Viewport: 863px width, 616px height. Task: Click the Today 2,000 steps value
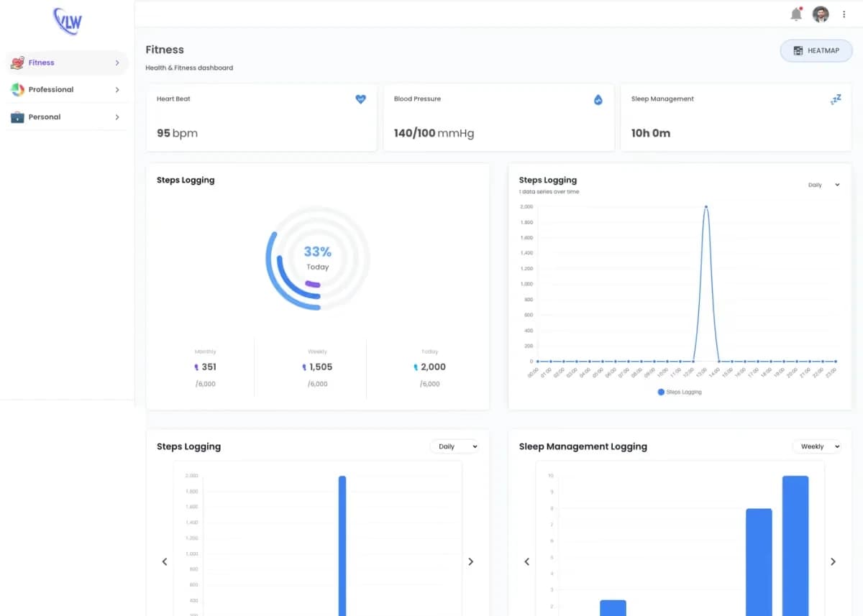pos(433,367)
